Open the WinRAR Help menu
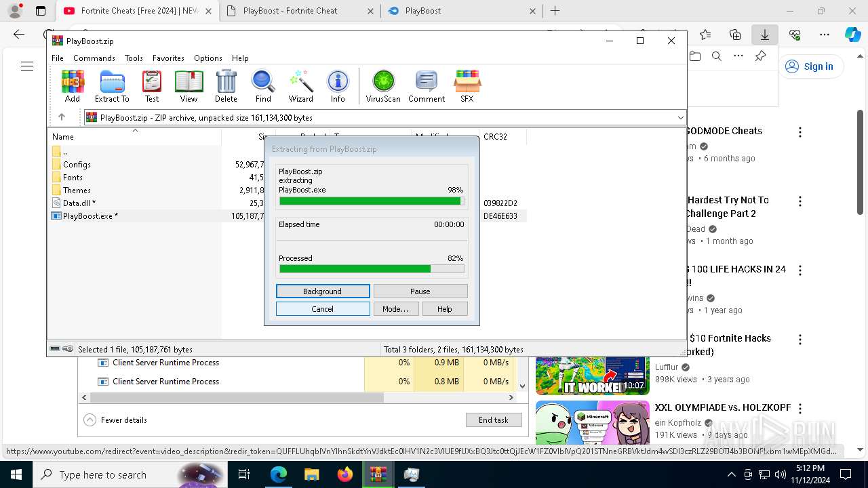Viewport: 868px width, 488px height. [x=240, y=58]
